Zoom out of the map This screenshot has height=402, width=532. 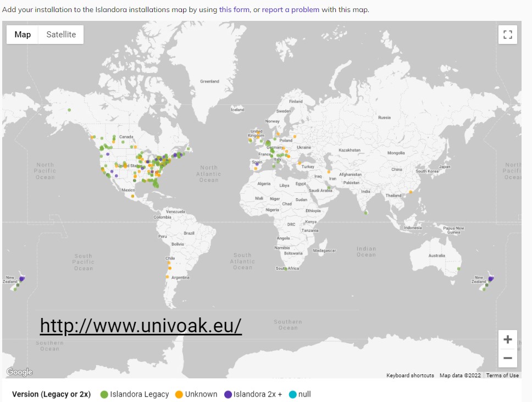[x=508, y=358]
